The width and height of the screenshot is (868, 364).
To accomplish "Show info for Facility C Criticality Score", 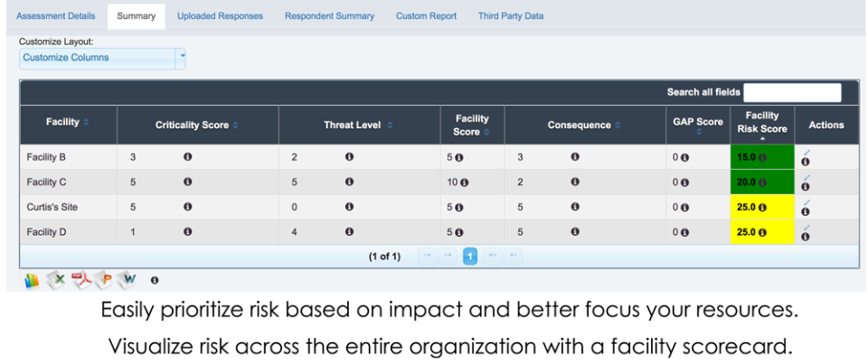I will (187, 182).
